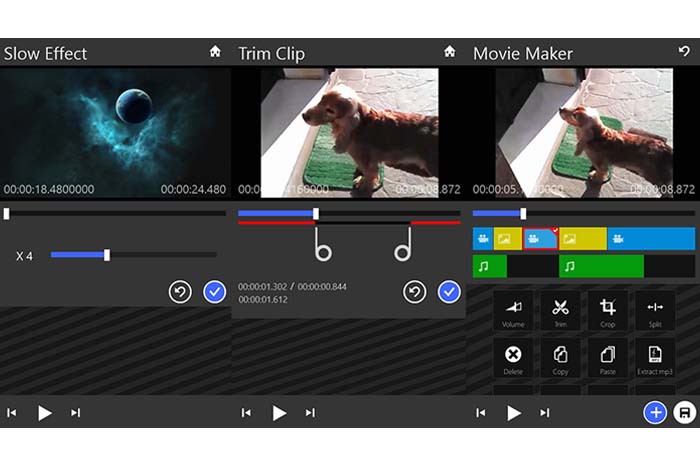Click the Split tool icon
The image size is (700, 467).
point(655,310)
